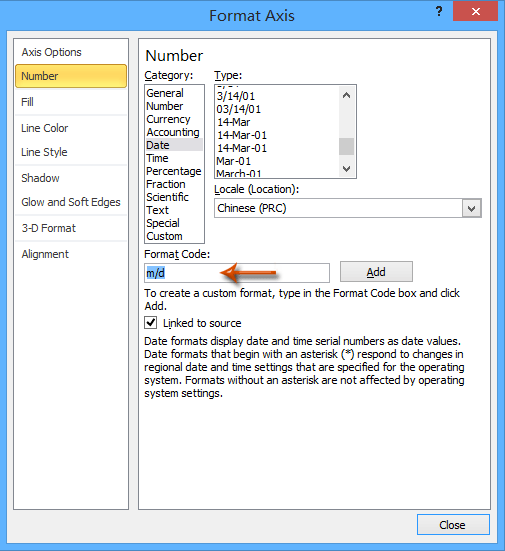Choose the Mar-01 date type

277,161
